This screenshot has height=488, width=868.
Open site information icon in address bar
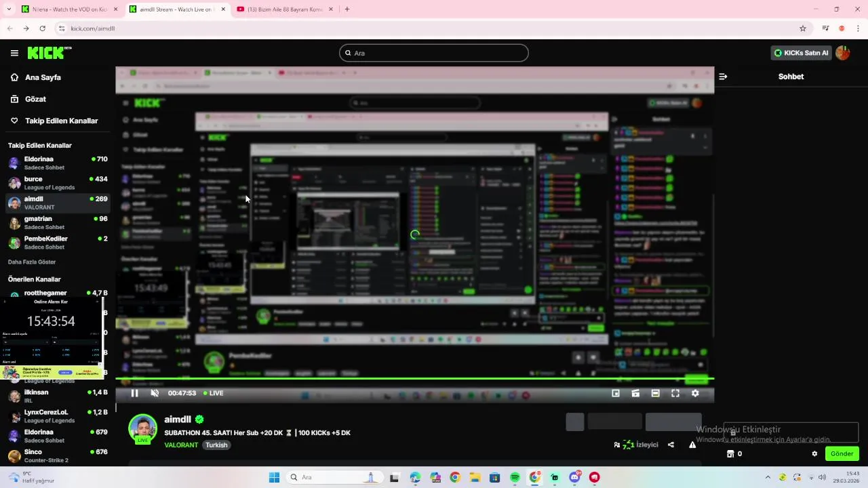point(61,28)
